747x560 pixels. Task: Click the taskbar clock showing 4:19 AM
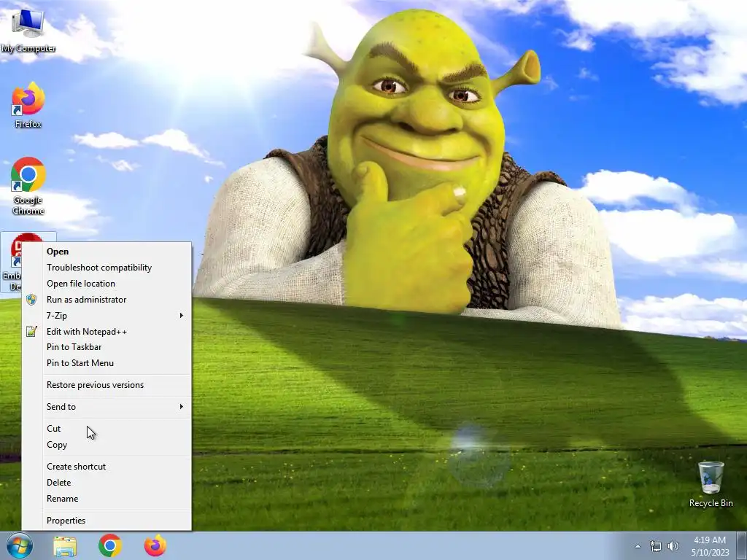point(710,546)
